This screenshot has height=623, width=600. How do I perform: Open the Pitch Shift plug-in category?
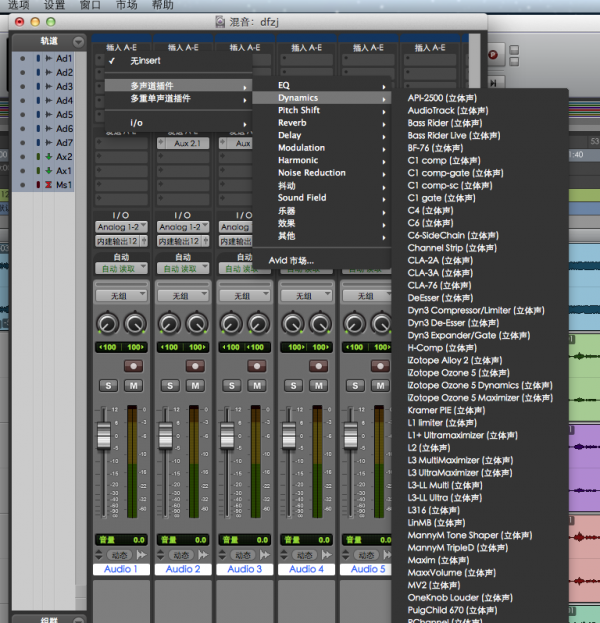tap(322, 110)
